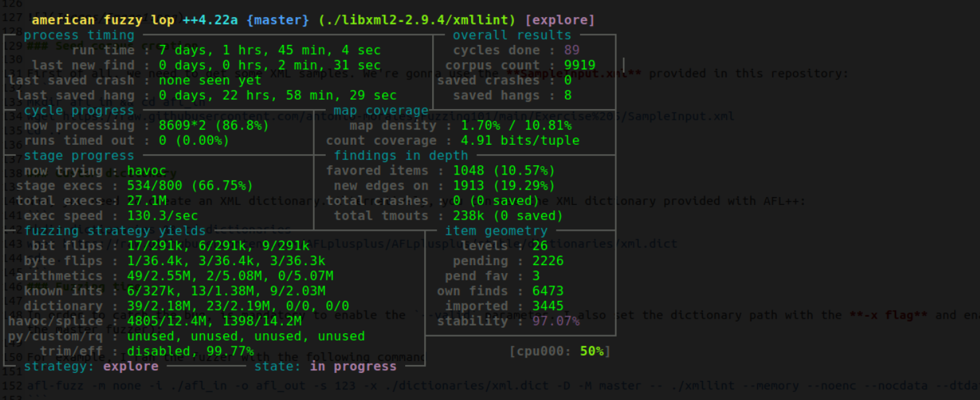Click the run time value of 7 days
Viewport: 980px width, 400px height.
click(x=270, y=50)
